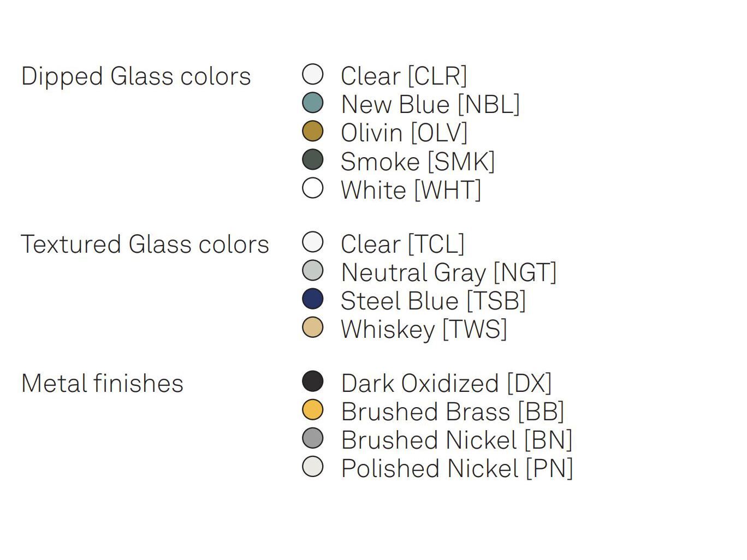Select the Whiskey tan swatch

pyautogui.click(x=313, y=327)
